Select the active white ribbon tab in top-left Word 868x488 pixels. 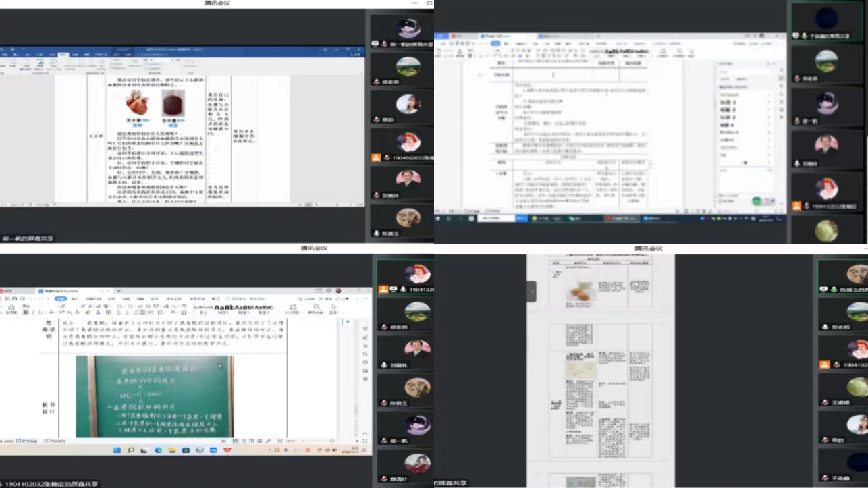(x=63, y=55)
